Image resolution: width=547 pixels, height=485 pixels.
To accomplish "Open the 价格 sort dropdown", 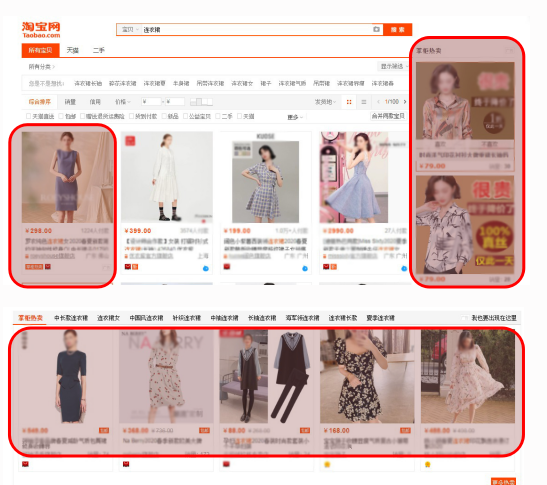I will click(x=122, y=102).
